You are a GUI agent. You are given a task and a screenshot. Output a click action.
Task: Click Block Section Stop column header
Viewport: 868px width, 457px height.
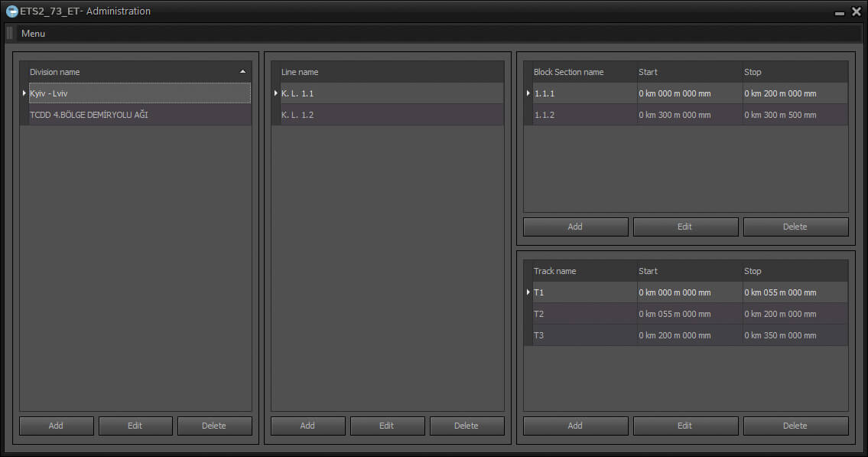tap(795, 72)
